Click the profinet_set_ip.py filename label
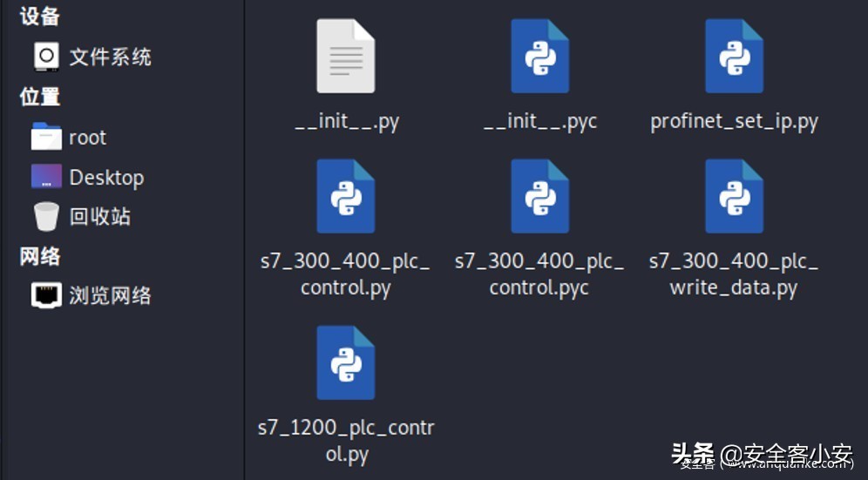Image resolution: width=868 pixels, height=480 pixels. (734, 121)
